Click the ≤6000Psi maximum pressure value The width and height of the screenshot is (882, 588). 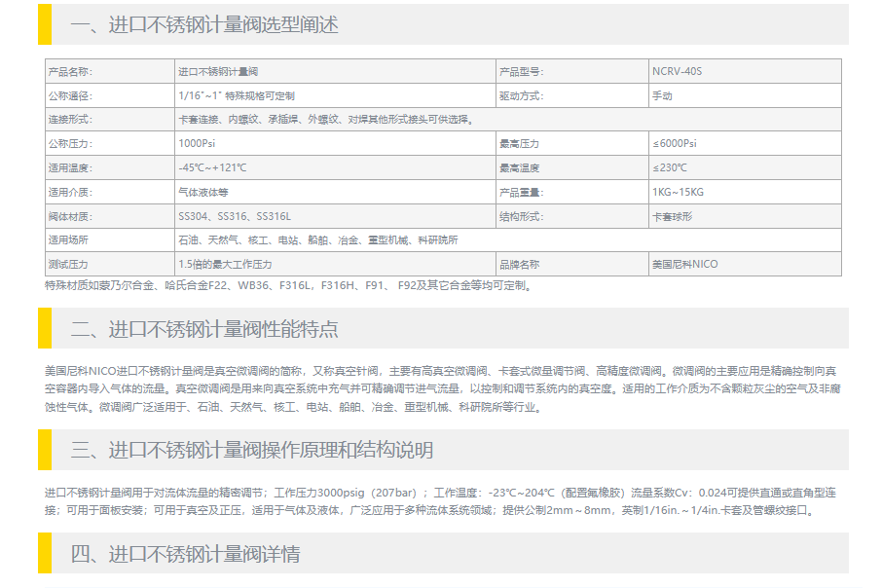coord(675,144)
